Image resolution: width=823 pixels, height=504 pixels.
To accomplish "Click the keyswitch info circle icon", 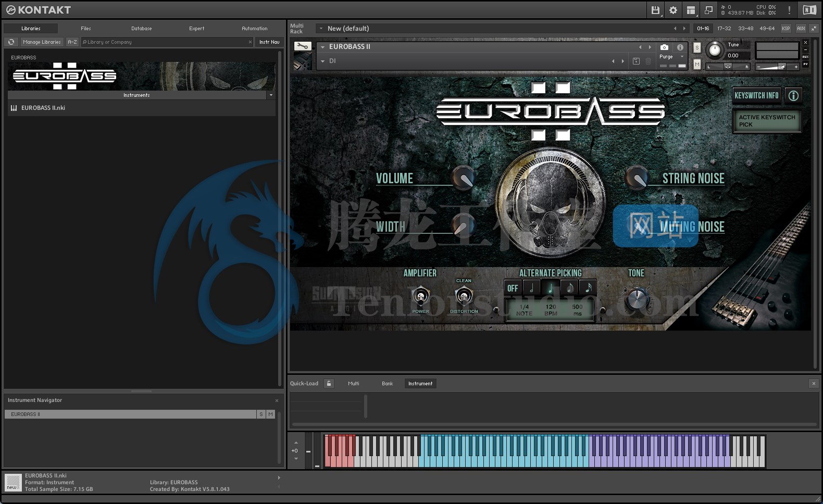I will [793, 96].
